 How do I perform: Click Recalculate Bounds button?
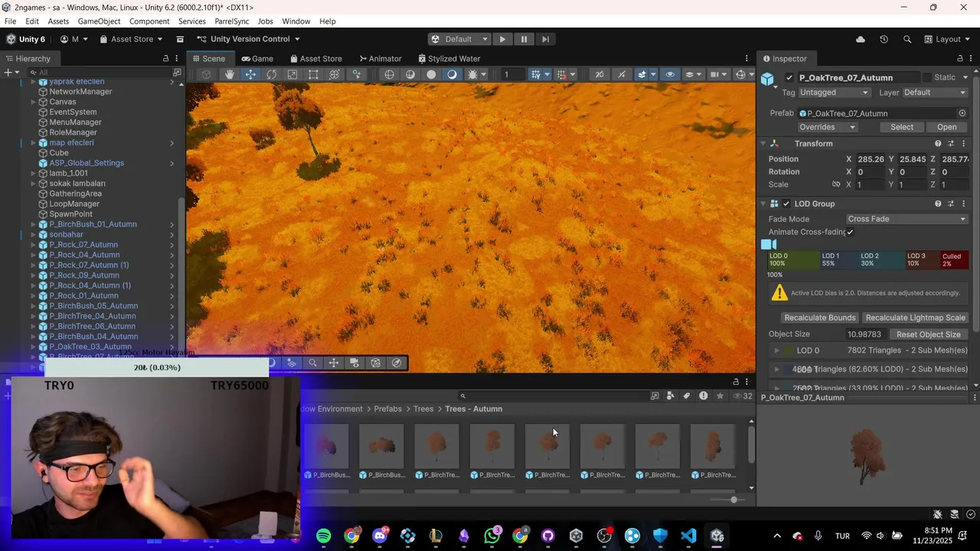pyautogui.click(x=820, y=318)
